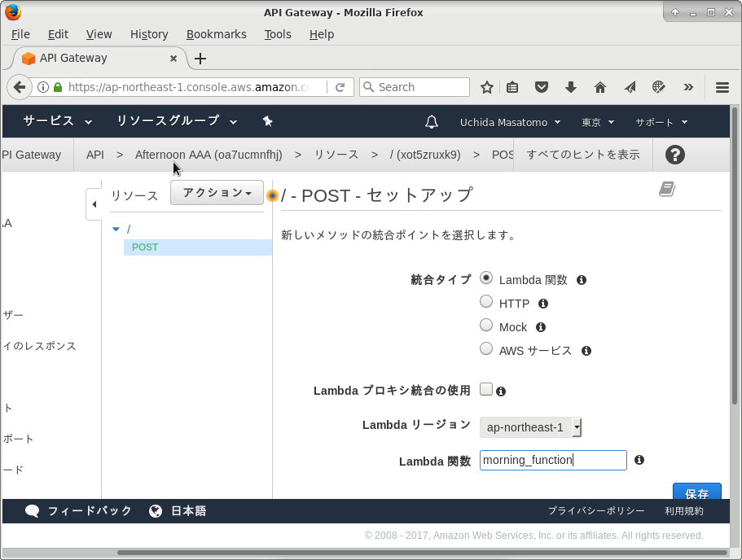The height and width of the screenshot is (560, 742).
Task: Click the API breadcrumb link
Action: [x=95, y=155]
